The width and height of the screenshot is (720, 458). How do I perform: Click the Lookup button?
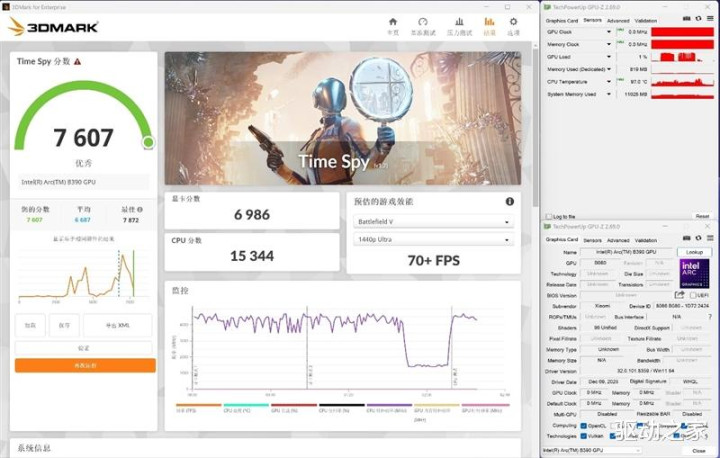(x=692, y=253)
